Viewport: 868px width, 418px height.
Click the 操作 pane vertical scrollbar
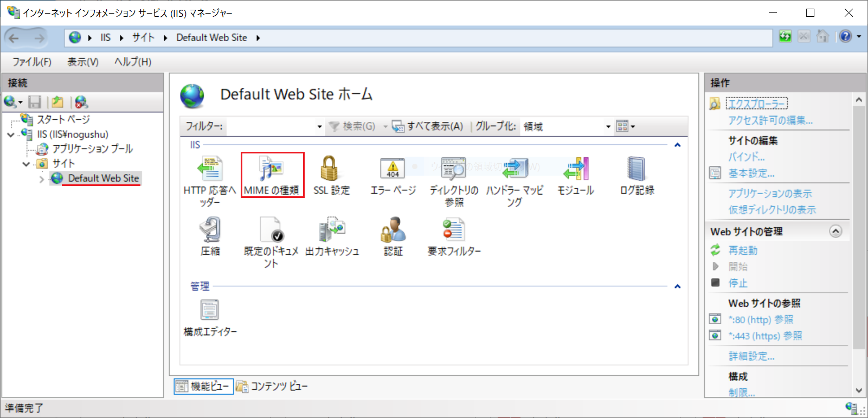pyautogui.click(x=859, y=228)
